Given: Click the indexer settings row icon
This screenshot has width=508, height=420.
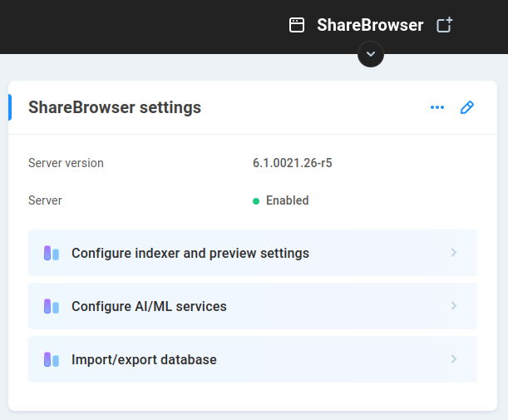Looking at the screenshot, I should pos(52,253).
